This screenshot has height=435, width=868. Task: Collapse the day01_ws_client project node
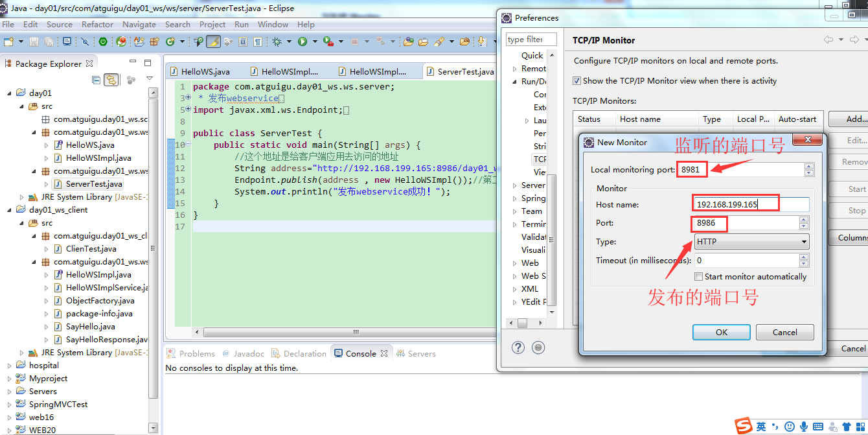coord(10,210)
